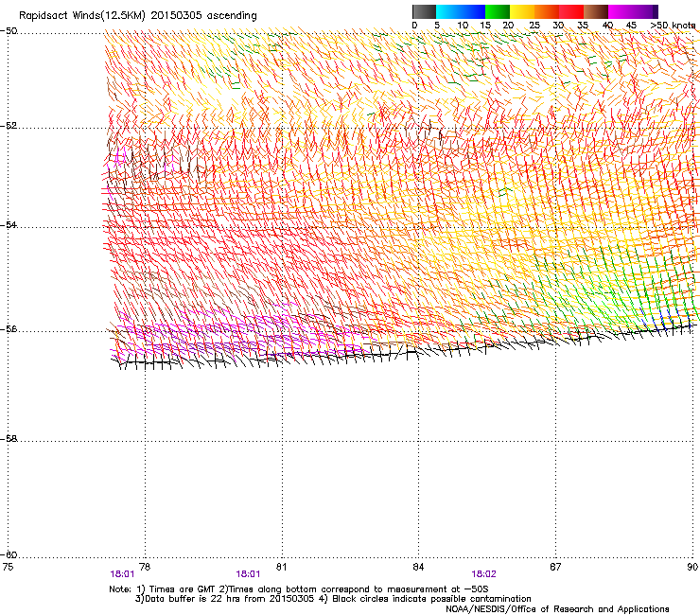Click the cyan 5-10 knots legend segment
Viewport: 700px width, 615px height.
coord(447,11)
